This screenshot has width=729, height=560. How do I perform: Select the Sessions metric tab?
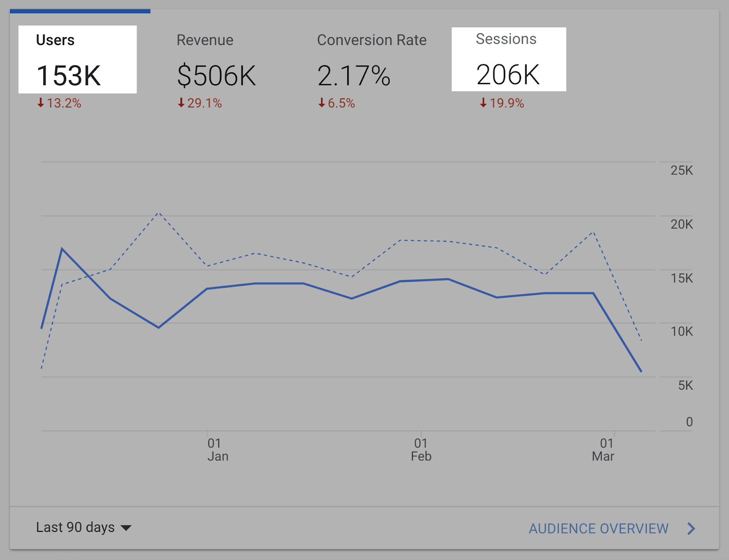pyautogui.click(x=508, y=60)
